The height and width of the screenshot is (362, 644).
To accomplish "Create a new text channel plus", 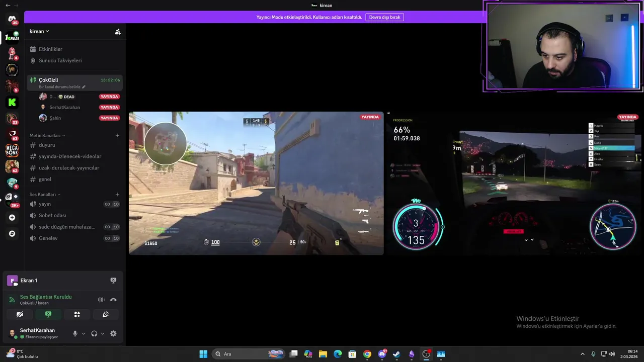I will point(117,135).
